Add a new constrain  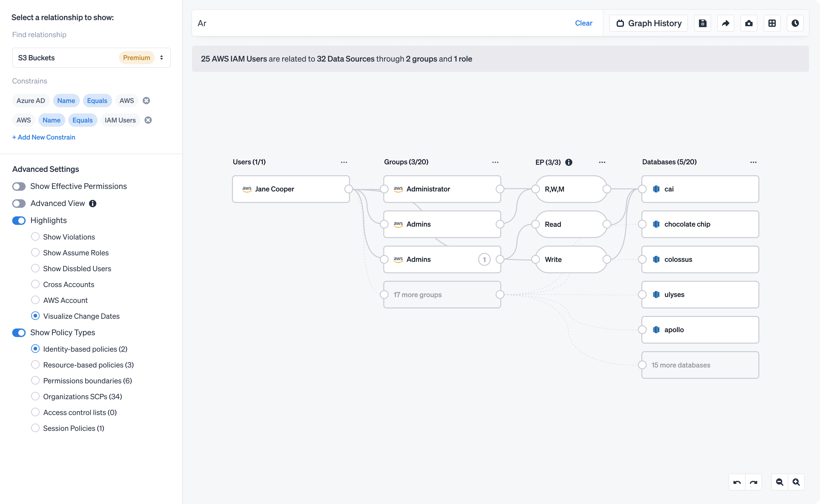(44, 137)
